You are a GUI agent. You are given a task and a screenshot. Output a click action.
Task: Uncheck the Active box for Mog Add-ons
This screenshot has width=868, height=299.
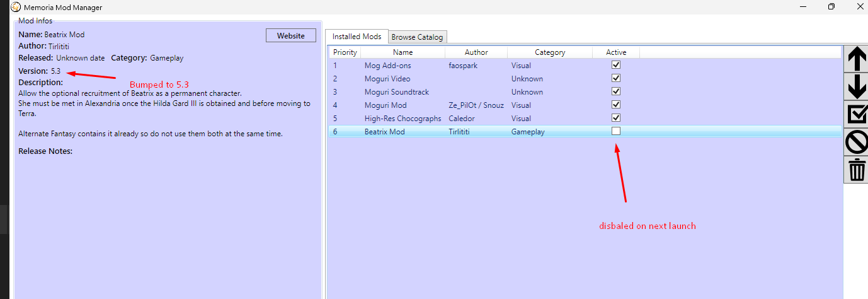pos(616,65)
